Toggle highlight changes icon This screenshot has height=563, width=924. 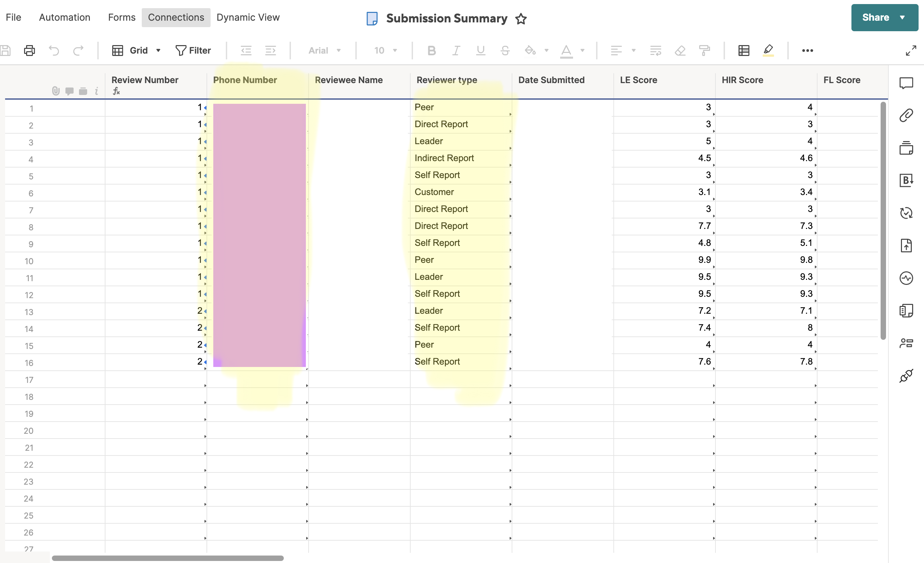768,50
